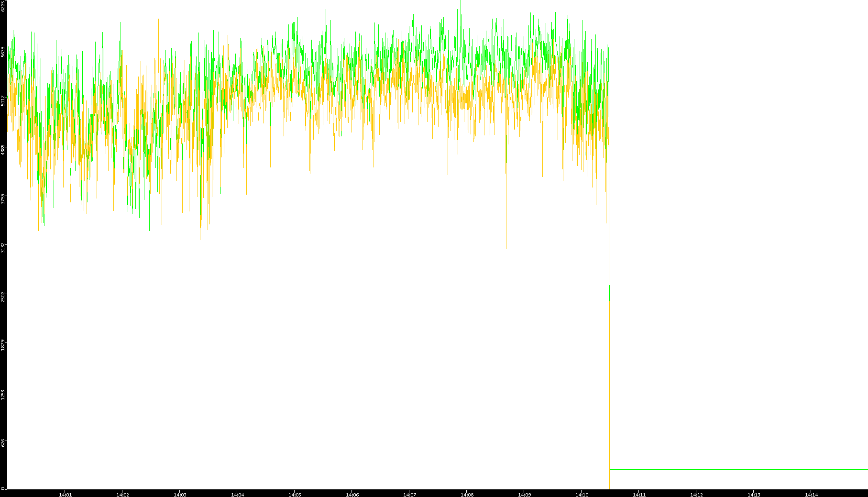The width and height of the screenshot is (868, 497).
Task: Select the 14:05 tick on time axis
Action: coord(295,495)
